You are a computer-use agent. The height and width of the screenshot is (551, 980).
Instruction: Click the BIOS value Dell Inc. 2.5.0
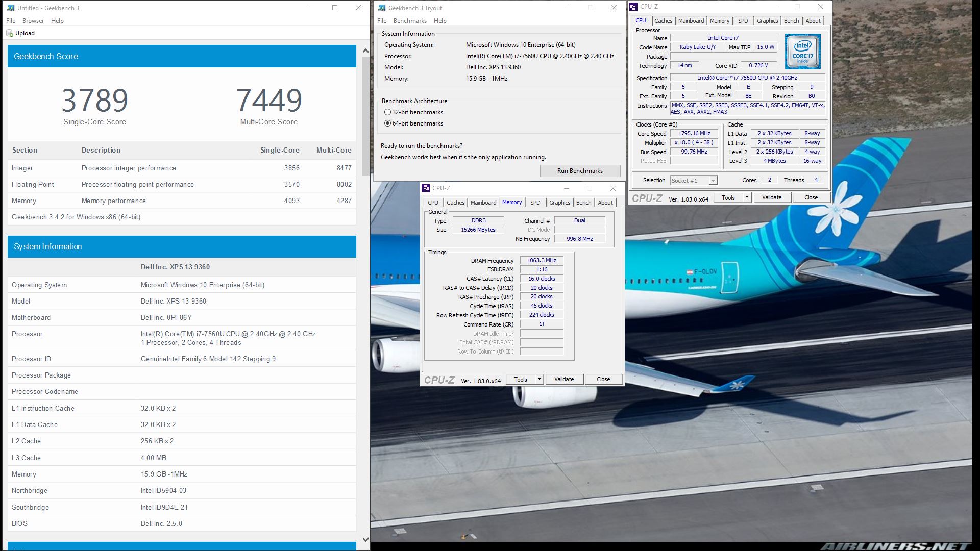click(161, 523)
